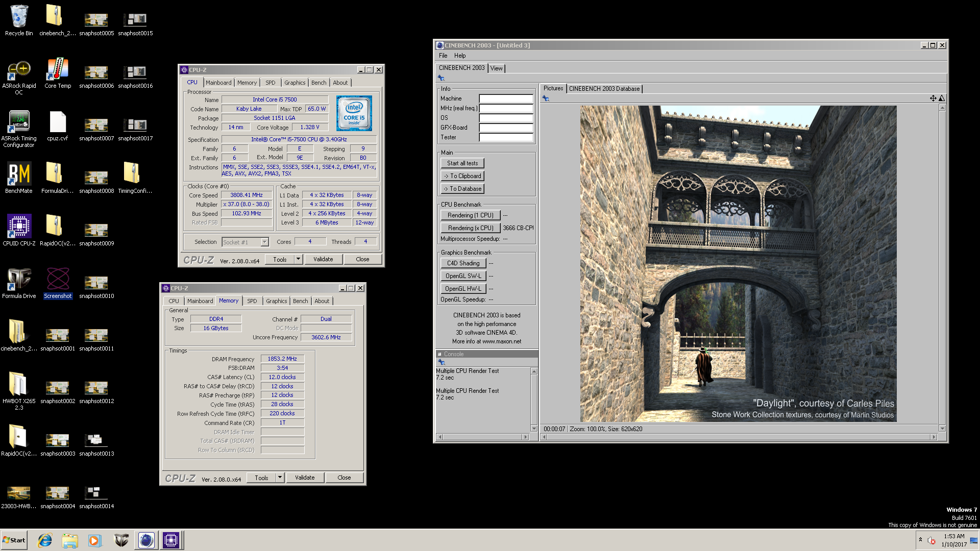Switch to SPD tab in upper CPU-Z
Image resolution: width=980 pixels, height=551 pixels.
tap(271, 83)
